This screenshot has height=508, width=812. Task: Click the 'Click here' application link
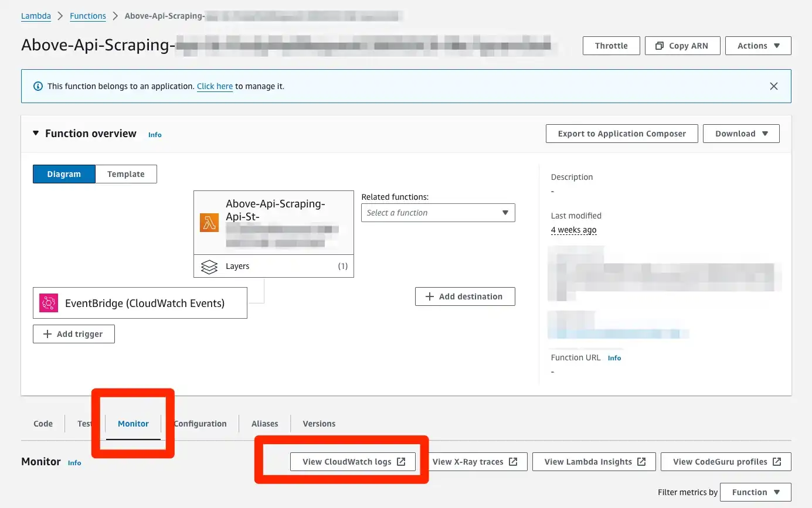[x=215, y=86]
